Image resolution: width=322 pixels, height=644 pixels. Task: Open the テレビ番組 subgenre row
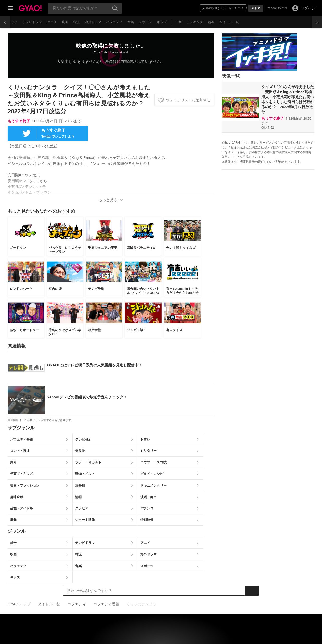coord(105,439)
